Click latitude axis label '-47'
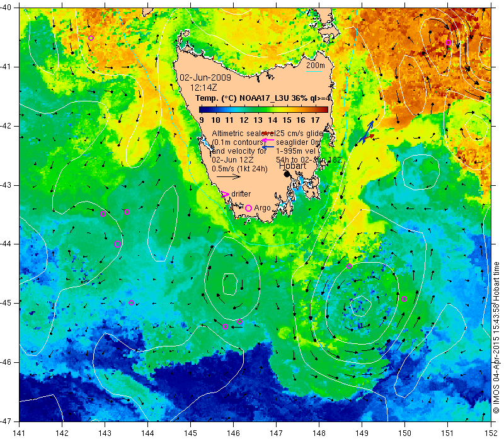Viewport: 504px width, 441px height. pyautogui.click(x=5, y=421)
